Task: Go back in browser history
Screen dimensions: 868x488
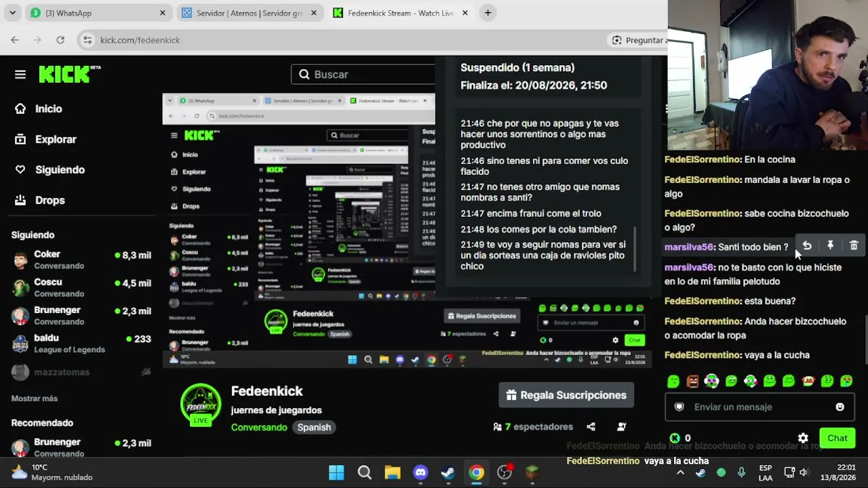Action: pyautogui.click(x=15, y=40)
